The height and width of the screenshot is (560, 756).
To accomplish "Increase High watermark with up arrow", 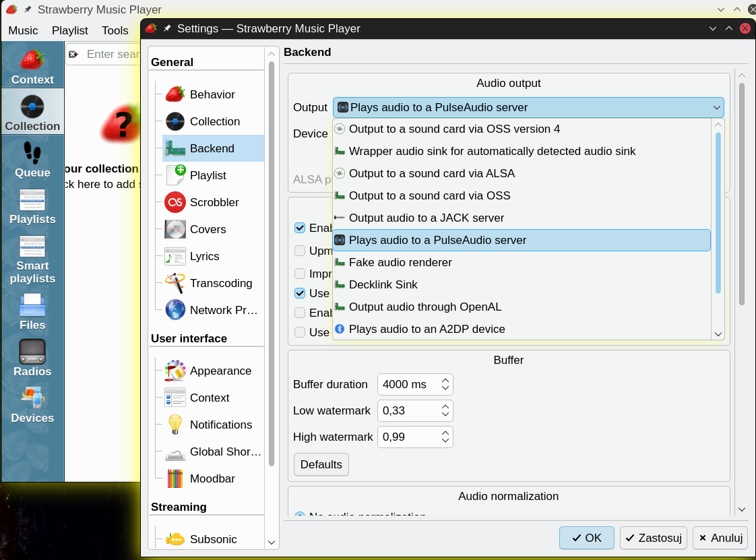I will pyautogui.click(x=445, y=433).
